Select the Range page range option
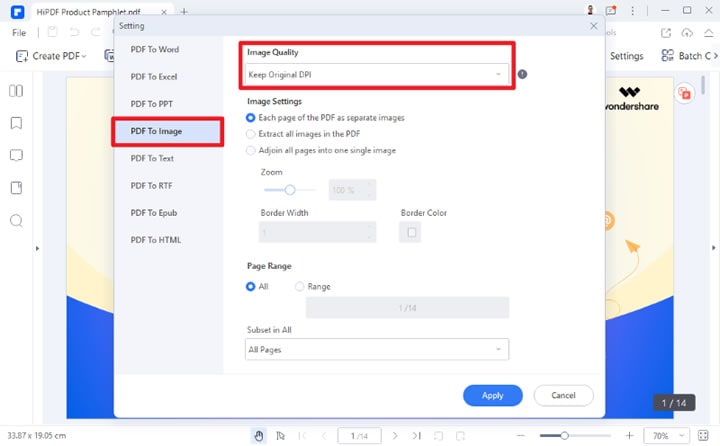This screenshot has width=720, height=446. (x=299, y=287)
